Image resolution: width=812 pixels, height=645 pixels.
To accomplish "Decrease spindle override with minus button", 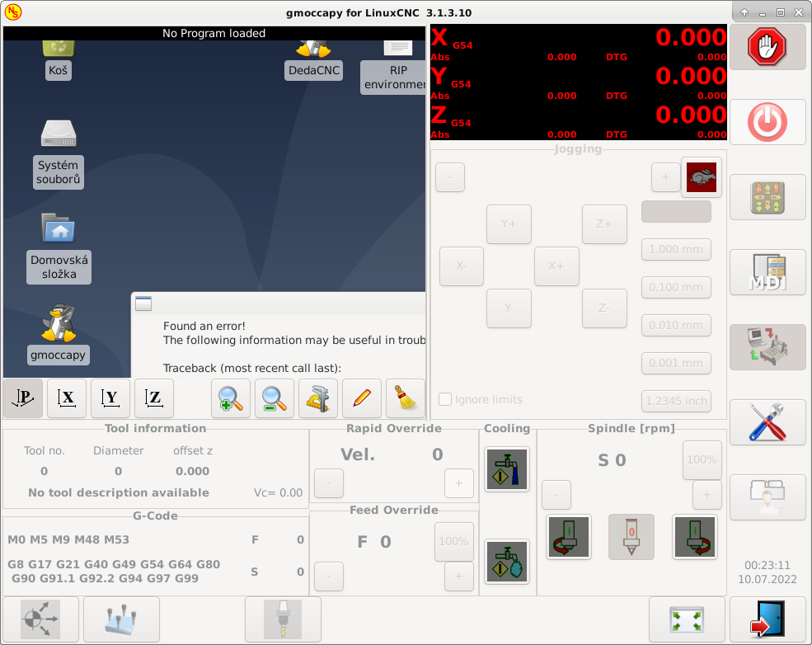I will 556,495.
